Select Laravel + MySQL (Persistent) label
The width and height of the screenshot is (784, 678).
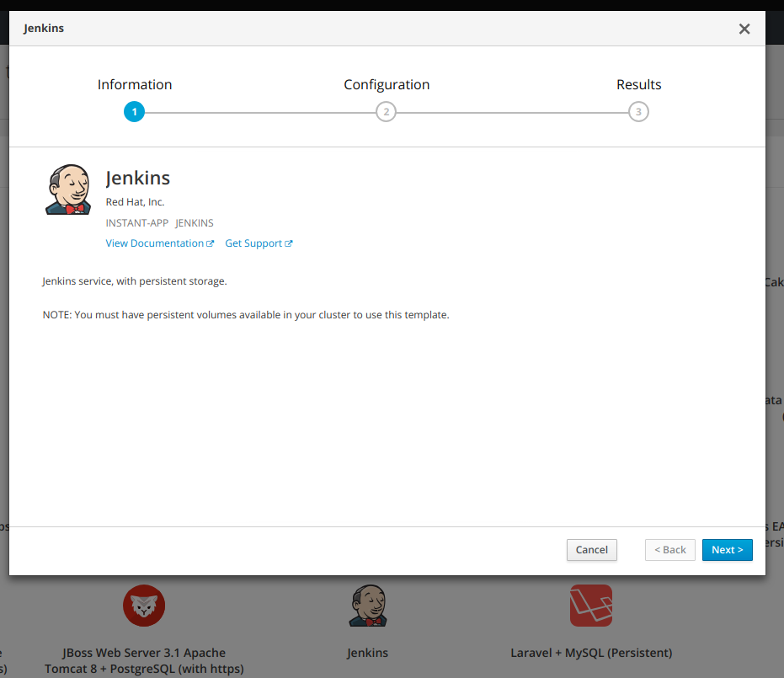coord(591,653)
